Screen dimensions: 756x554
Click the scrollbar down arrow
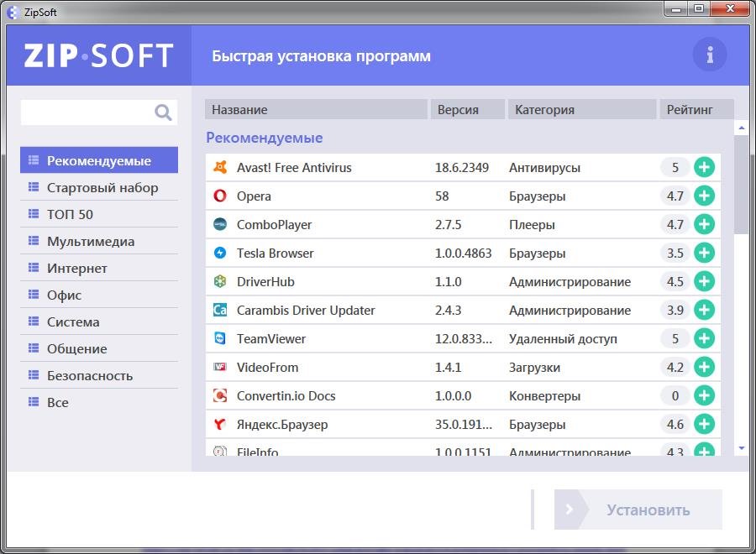click(x=742, y=448)
